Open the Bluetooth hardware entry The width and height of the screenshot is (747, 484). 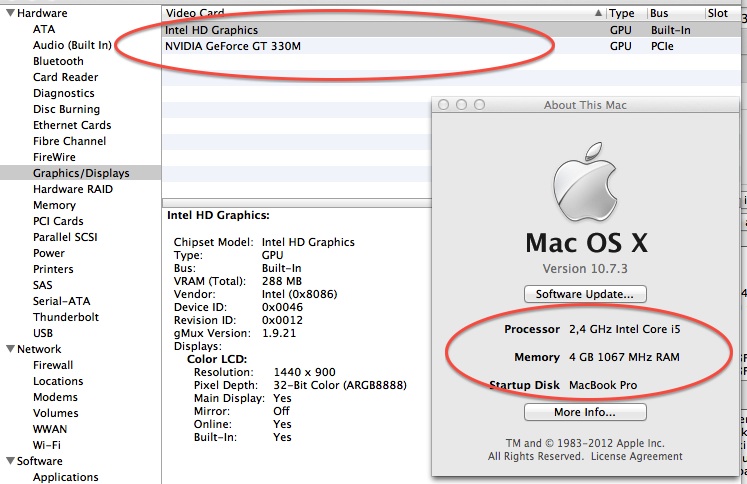tap(58, 61)
